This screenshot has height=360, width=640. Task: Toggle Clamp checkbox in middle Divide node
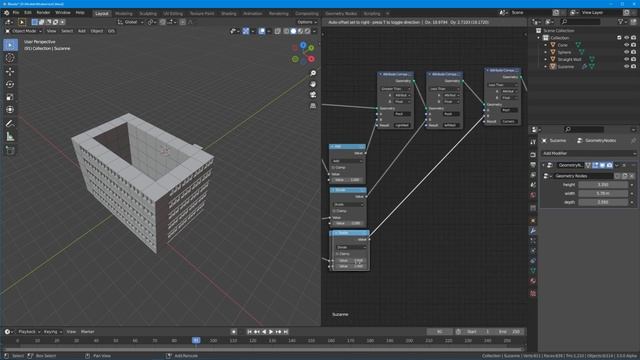pos(334,211)
